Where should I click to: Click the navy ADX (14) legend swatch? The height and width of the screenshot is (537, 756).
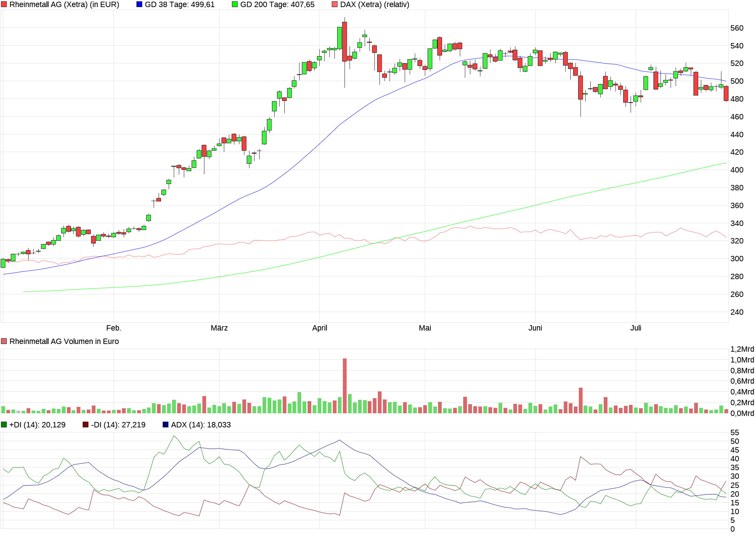coord(165,425)
